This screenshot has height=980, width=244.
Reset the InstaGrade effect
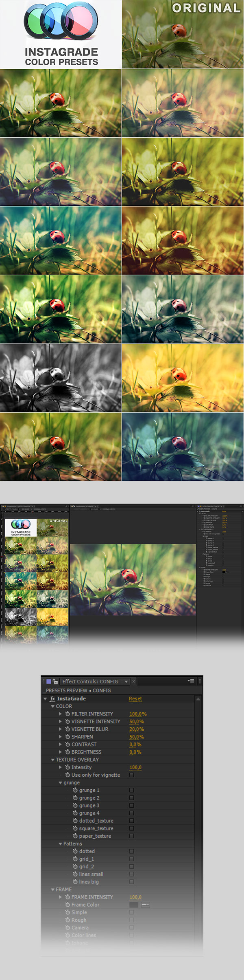135,698
